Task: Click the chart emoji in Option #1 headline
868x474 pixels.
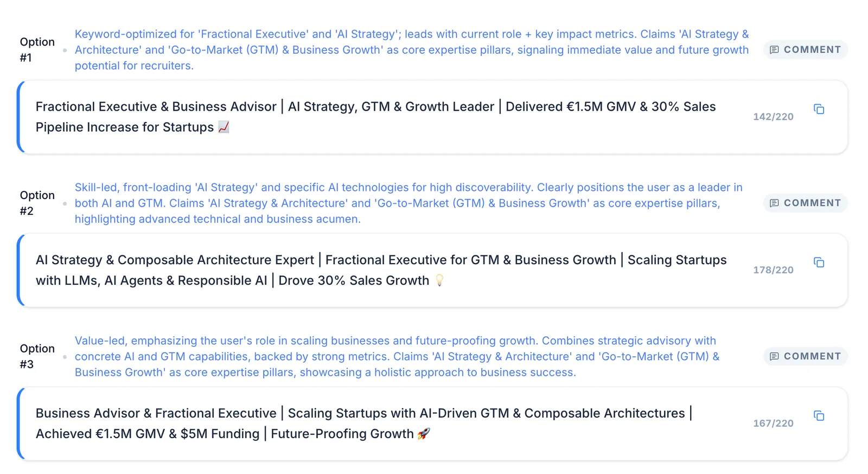Action: coord(224,127)
